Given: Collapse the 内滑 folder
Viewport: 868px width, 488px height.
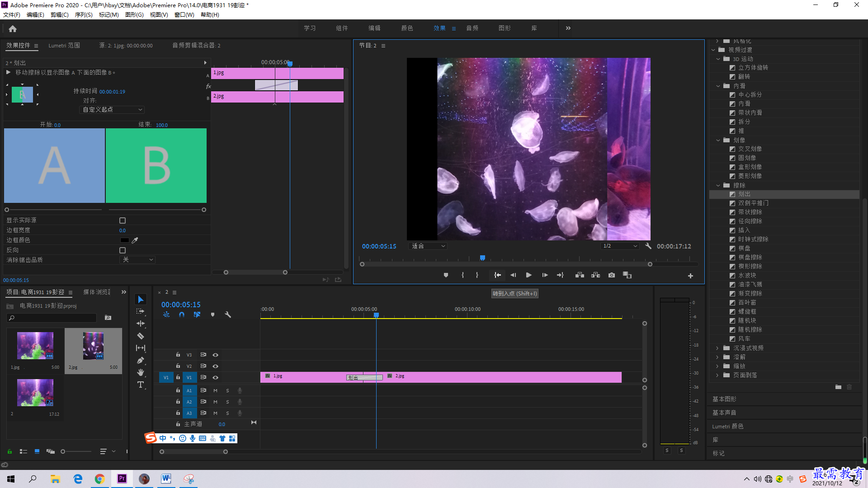Looking at the screenshot, I should [718, 86].
